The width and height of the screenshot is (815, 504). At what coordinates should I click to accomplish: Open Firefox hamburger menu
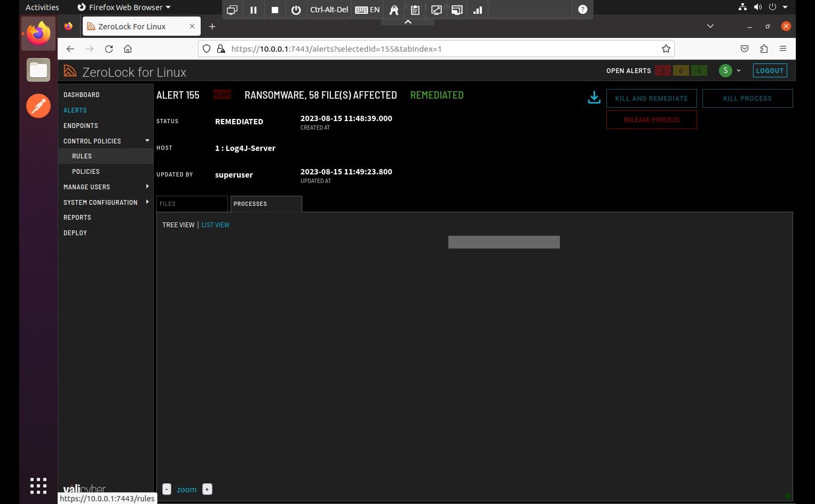pos(783,49)
